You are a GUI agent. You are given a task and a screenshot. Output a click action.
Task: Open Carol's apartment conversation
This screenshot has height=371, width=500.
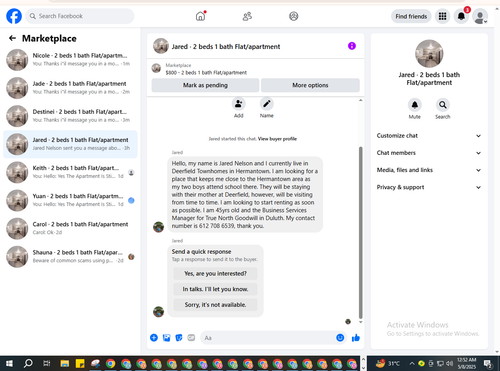click(70, 228)
